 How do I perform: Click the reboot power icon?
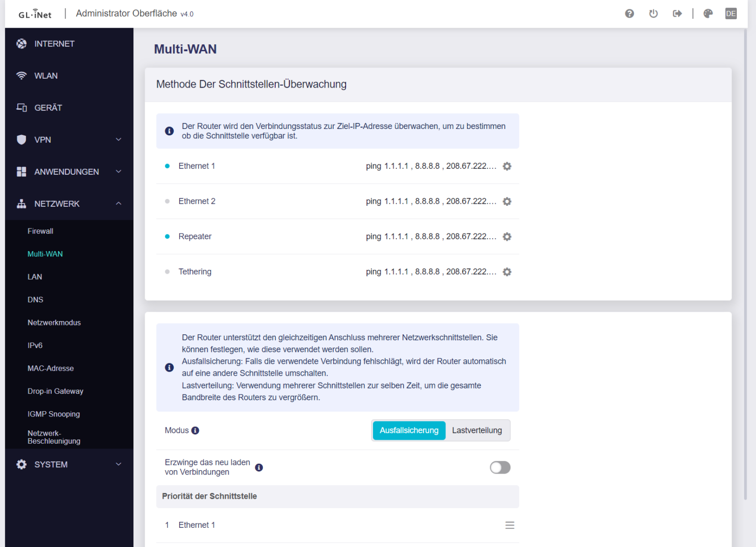click(653, 14)
